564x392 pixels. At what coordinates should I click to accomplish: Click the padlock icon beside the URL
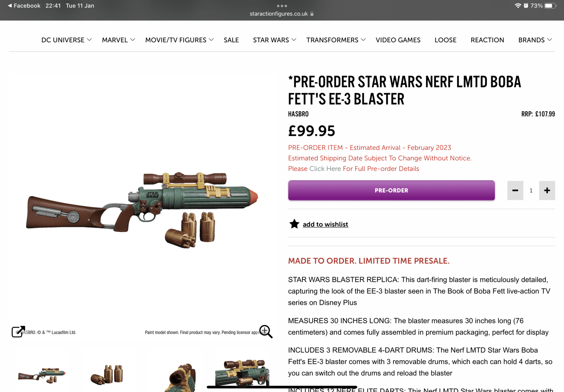(x=312, y=14)
